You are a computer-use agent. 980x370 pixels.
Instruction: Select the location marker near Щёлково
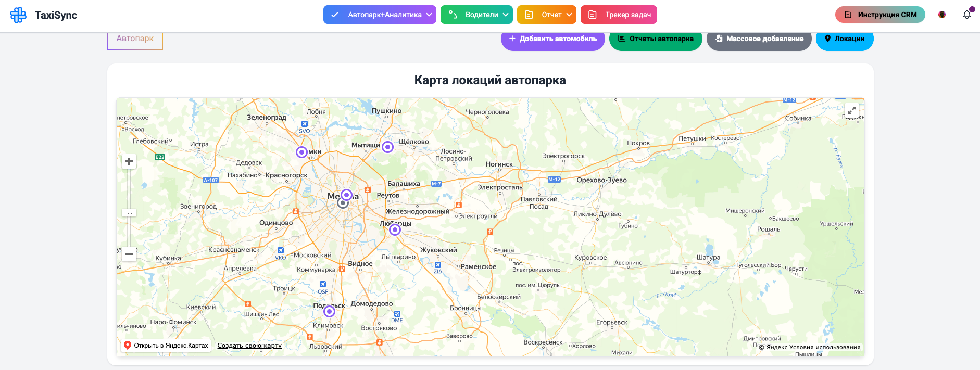click(387, 147)
